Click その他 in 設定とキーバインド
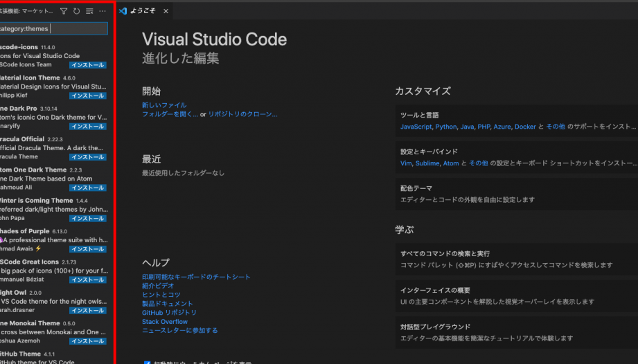Image resolution: width=638 pixels, height=364 pixels. pos(479,163)
